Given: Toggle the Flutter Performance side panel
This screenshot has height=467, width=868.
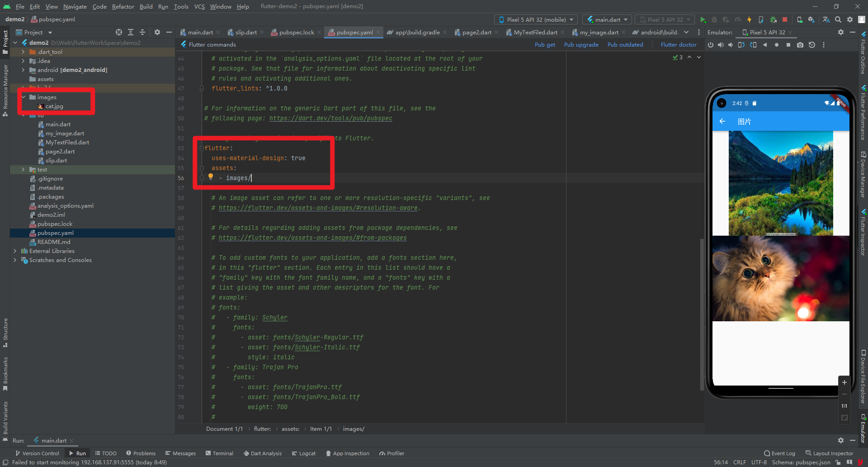Looking at the screenshot, I should 863,112.
